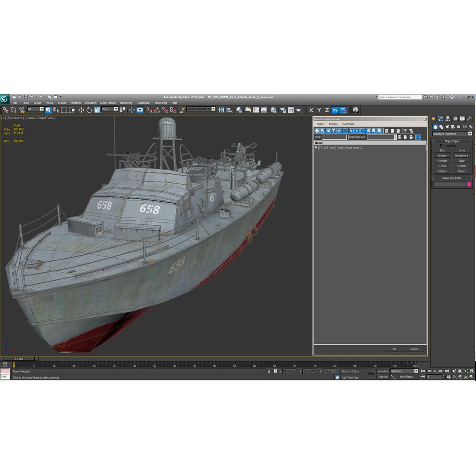Open the 3ds Max application menu logo

(4, 99)
